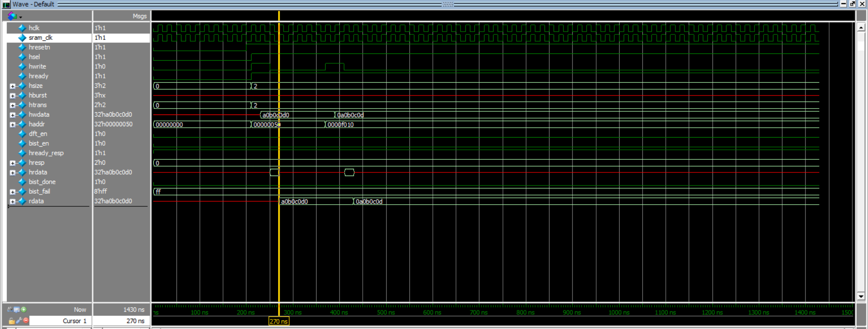Select the 3'hx value of hburst
This screenshot has width=868, height=329.
pos(100,95)
